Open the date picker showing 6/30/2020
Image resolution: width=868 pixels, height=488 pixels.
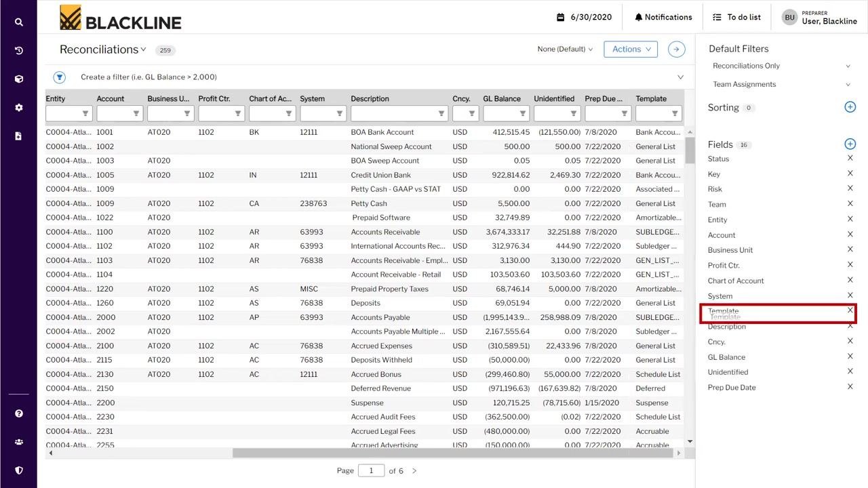[x=584, y=17]
